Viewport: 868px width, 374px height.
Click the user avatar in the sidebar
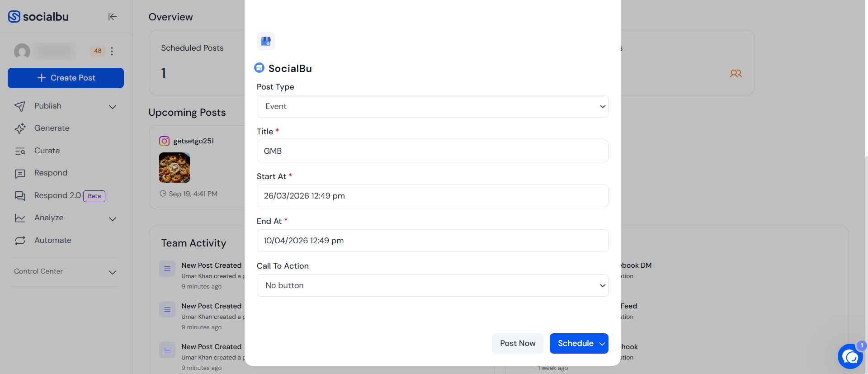[x=22, y=52]
